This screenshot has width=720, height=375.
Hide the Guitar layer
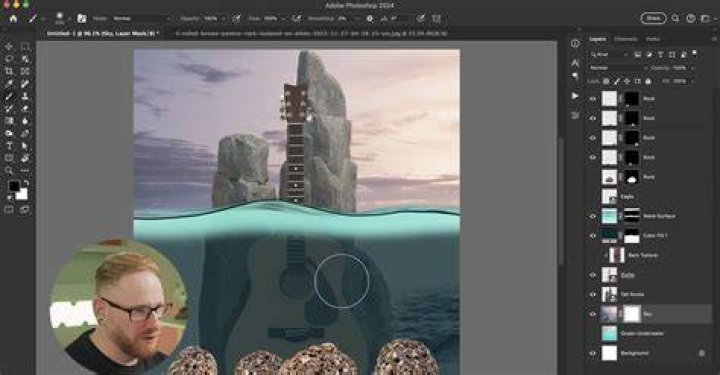(x=593, y=275)
